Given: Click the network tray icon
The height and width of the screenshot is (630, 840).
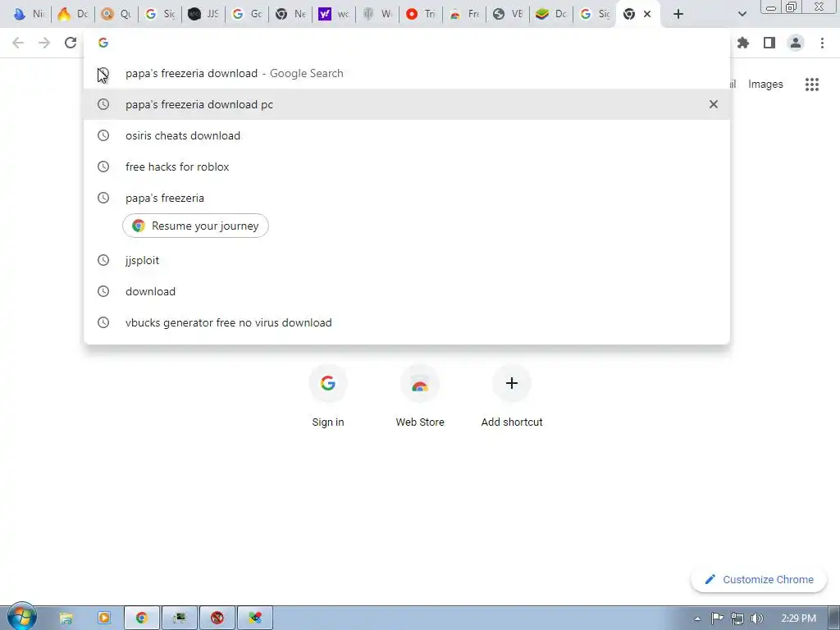Looking at the screenshot, I should point(737,619).
